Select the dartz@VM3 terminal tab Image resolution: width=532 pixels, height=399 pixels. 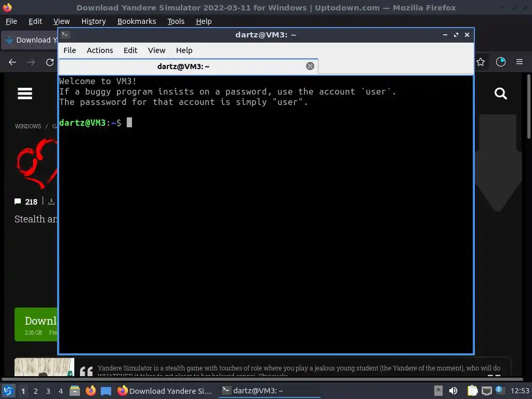tap(188, 66)
